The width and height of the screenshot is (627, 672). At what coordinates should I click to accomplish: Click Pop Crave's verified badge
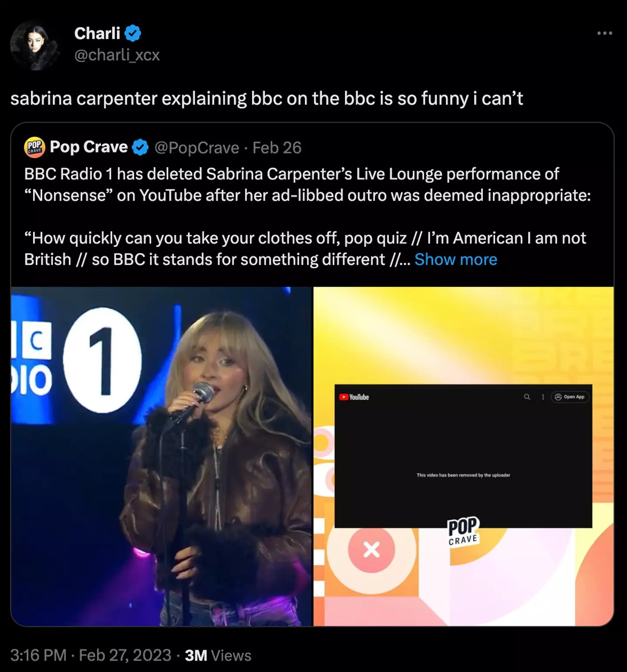tap(140, 148)
